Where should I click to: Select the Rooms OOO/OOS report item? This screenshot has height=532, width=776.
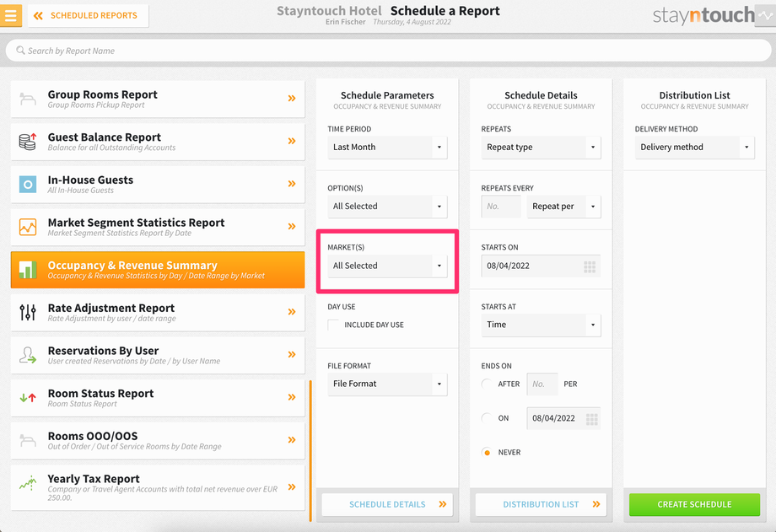pos(158,440)
